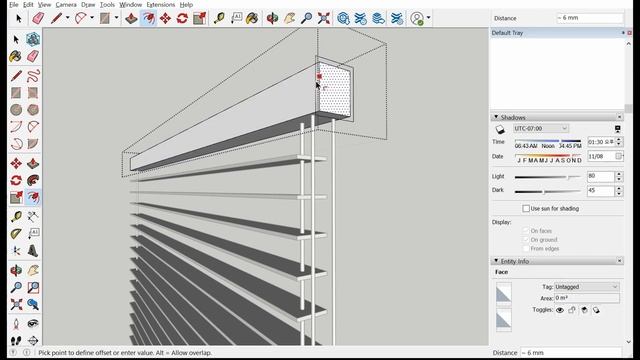Viewport: 640px width, 360px height.
Task: Select the Section Plane tool
Action: coord(33,340)
